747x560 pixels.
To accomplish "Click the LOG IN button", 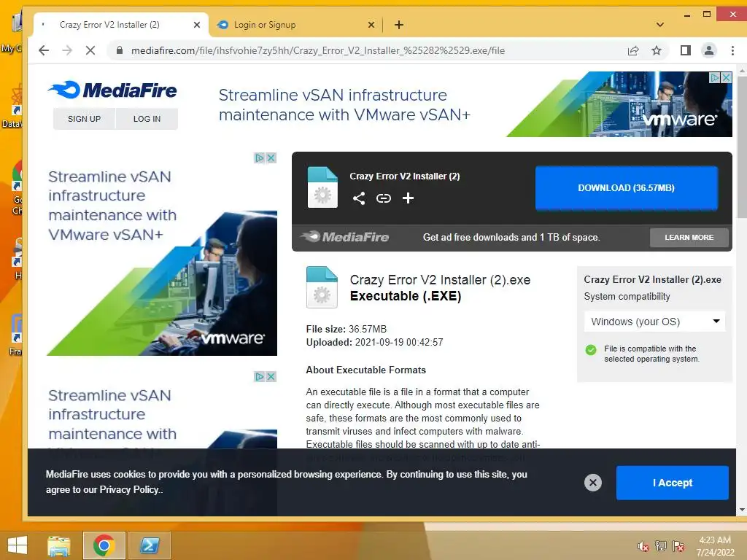I will (147, 119).
